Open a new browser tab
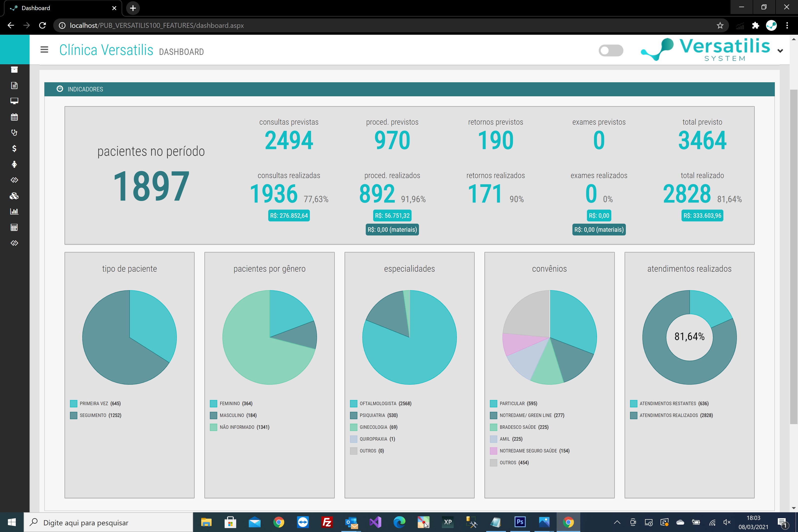This screenshot has width=798, height=532. 133,8
